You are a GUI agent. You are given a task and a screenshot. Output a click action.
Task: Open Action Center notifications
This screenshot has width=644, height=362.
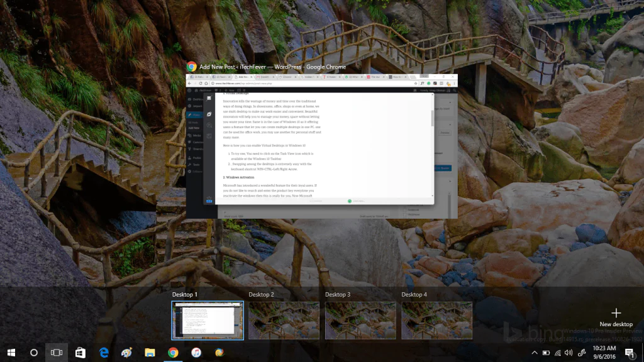click(629, 353)
